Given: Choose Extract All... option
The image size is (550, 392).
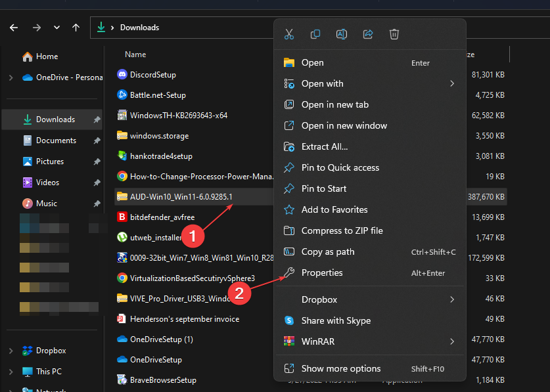Looking at the screenshot, I should pyautogui.click(x=370, y=147).
